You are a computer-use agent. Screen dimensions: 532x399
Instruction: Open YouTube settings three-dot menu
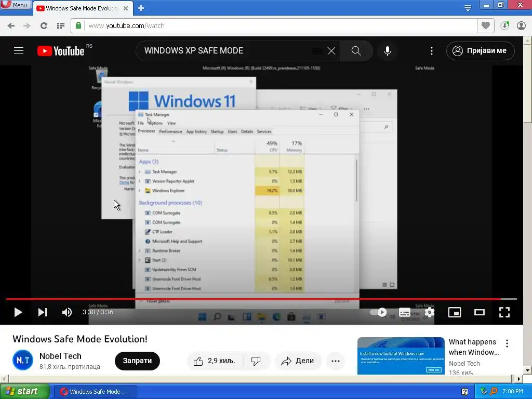point(432,51)
